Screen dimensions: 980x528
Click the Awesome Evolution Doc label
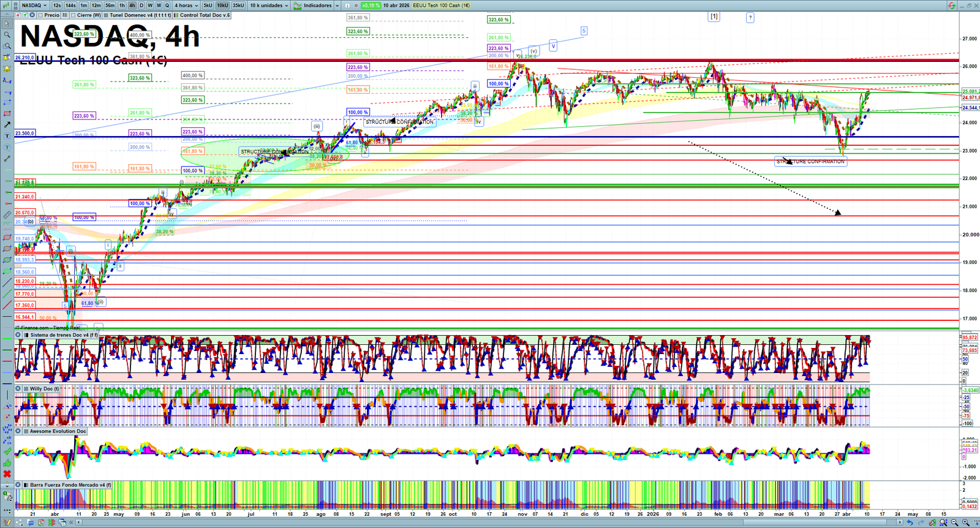coord(58,431)
